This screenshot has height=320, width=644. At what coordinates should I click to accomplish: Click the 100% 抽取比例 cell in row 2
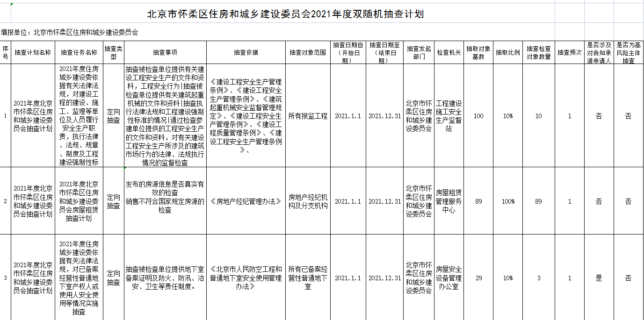(x=508, y=201)
